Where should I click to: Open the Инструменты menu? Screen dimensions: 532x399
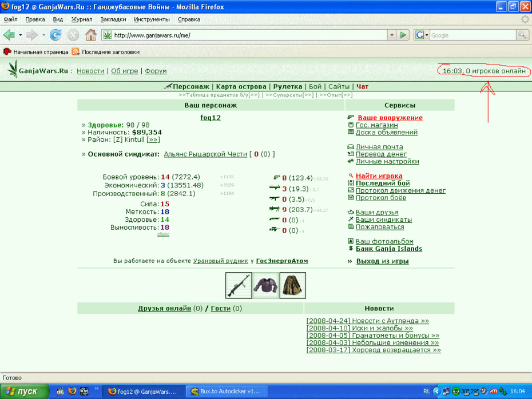152,19
